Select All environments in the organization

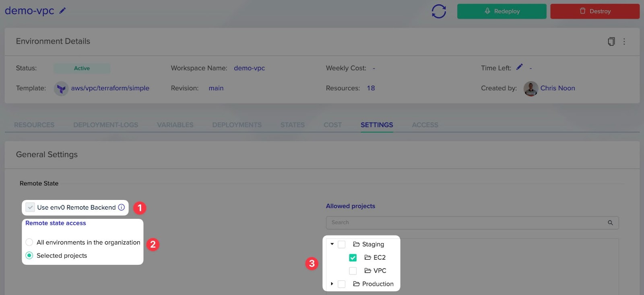point(29,242)
